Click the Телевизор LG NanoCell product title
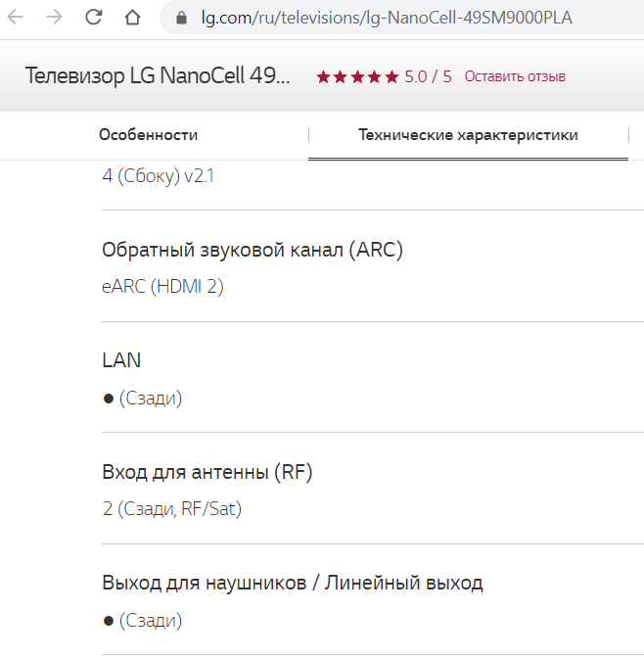Viewport: 644px width, 659px height. (158, 76)
